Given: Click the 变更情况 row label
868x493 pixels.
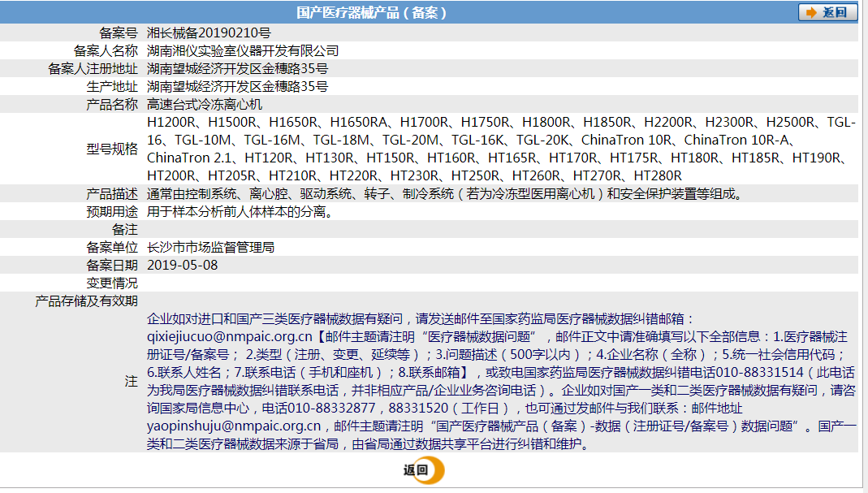Looking at the screenshot, I should point(112,281).
